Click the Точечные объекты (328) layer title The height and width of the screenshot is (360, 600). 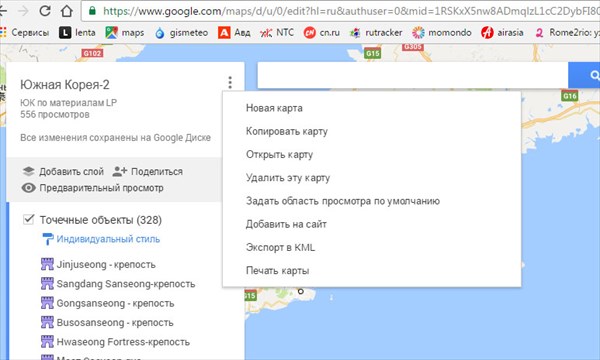(101, 220)
